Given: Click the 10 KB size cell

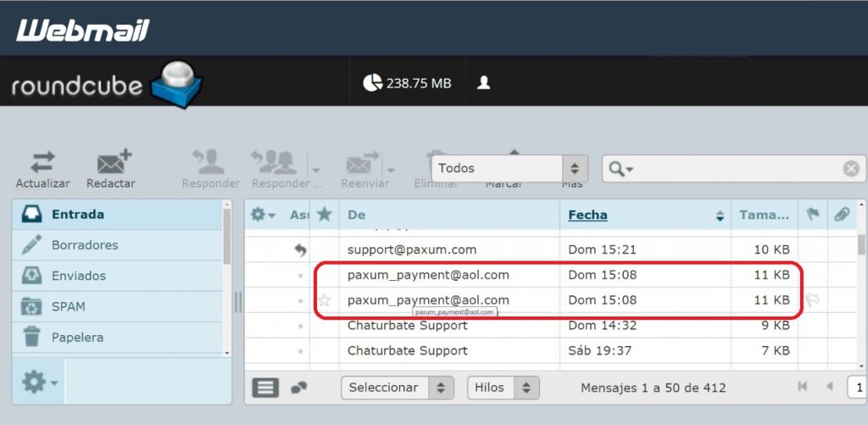Looking at the screenshot, I should tap(772, 250).
